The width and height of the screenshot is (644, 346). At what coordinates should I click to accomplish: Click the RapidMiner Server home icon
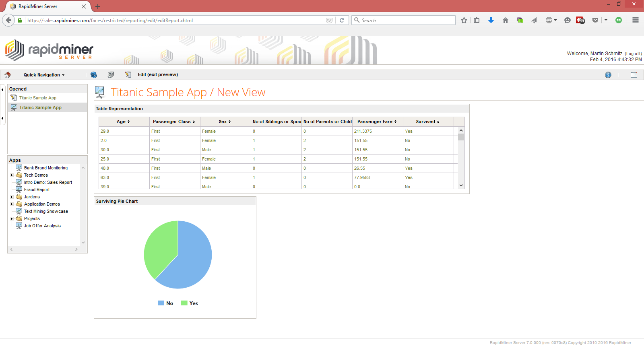pyautogui.click(x=8, y=75)
